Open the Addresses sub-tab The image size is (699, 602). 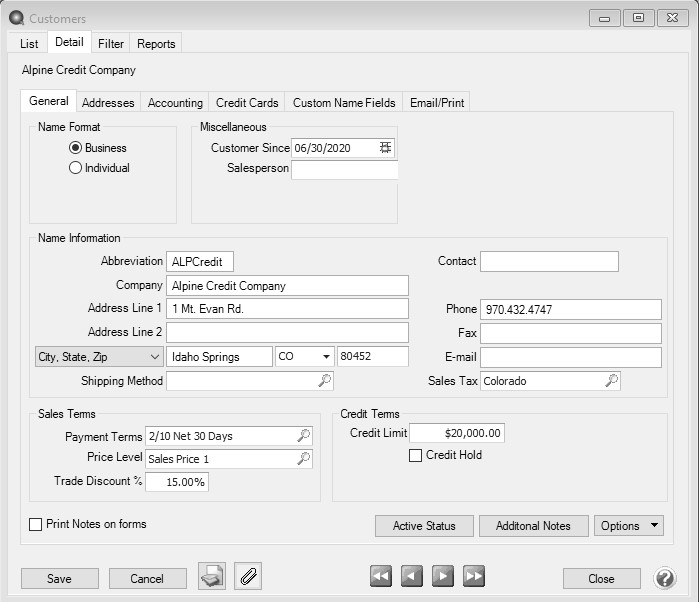(x=108, y=103)
